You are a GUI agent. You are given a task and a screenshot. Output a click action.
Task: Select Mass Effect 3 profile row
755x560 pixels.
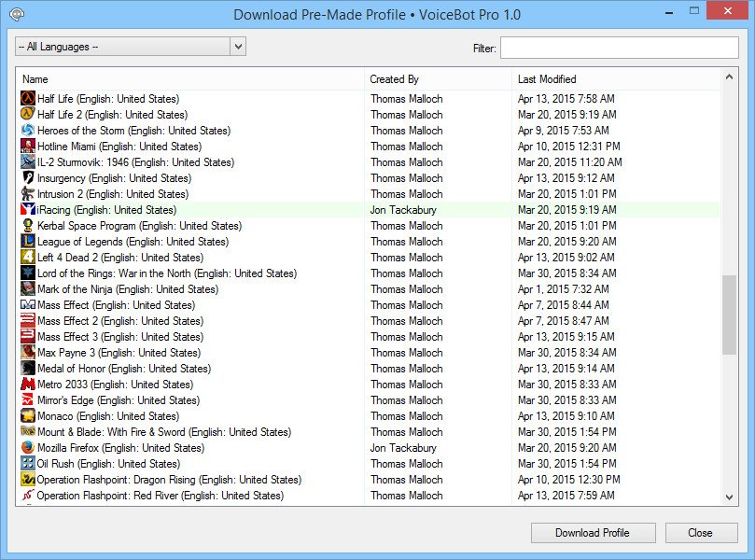119,337
